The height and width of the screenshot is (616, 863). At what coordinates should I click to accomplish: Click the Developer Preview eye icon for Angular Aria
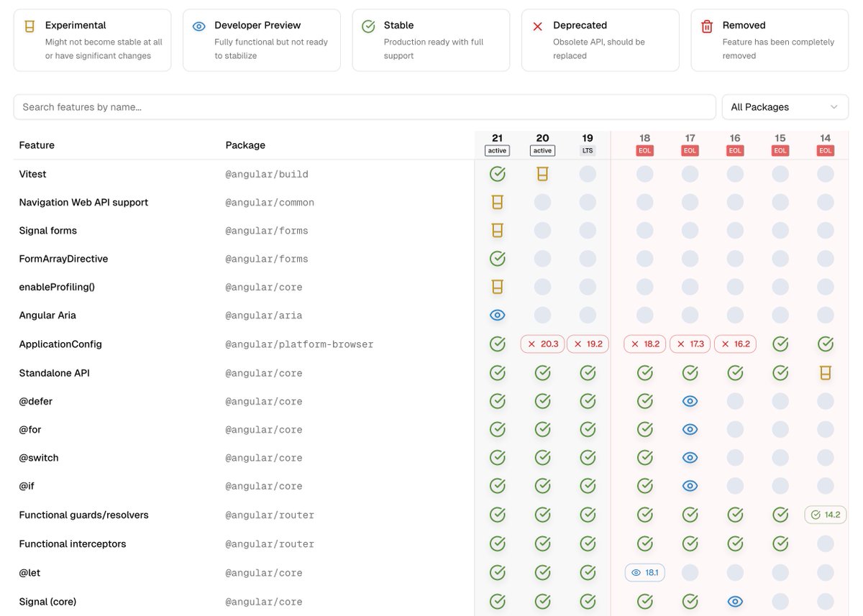[x=497, y=315]
